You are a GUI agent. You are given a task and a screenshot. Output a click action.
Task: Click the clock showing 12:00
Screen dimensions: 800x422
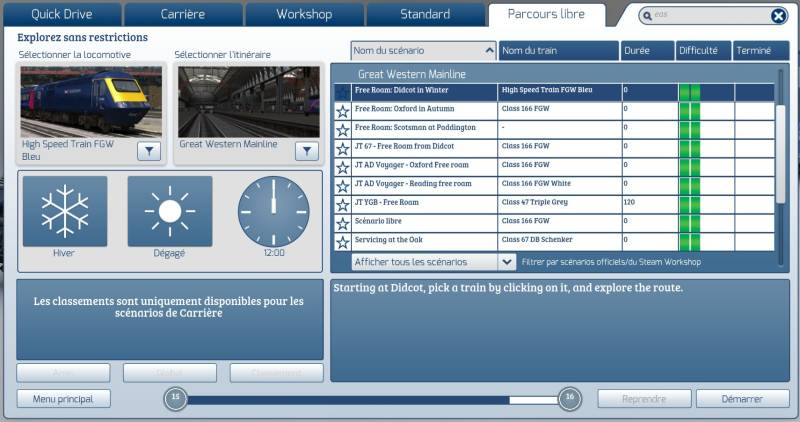click(x=273, y=211)
